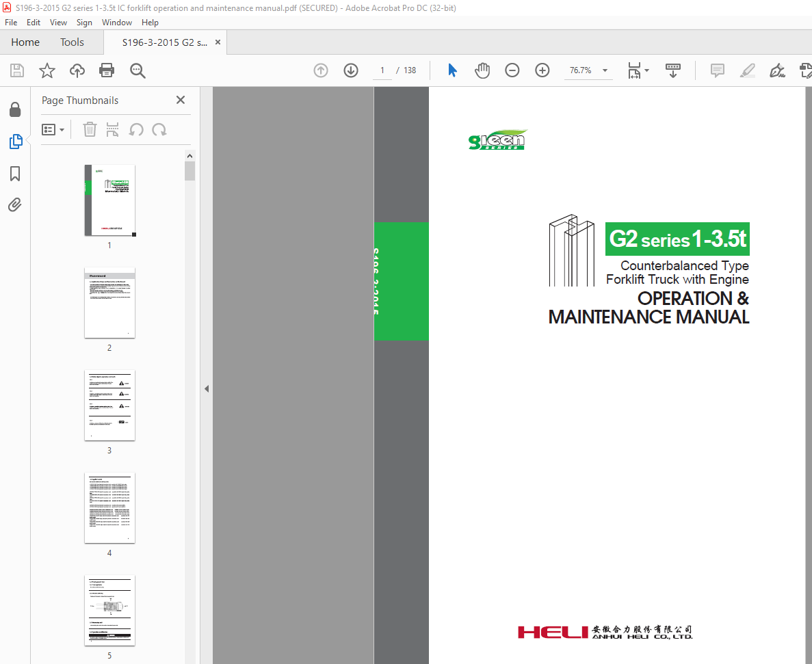Zoom in with the plus button

[x=542, y=70]
